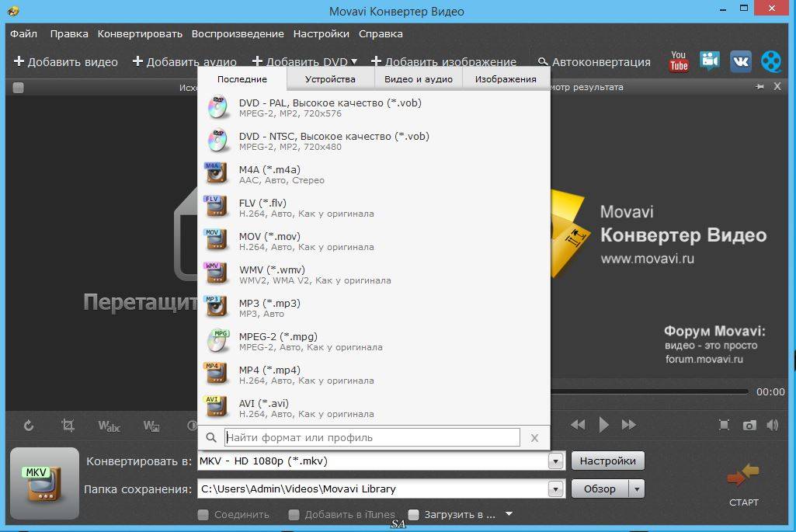Open the Настройки menu
The height and width of the screenshot is (532, 796).
[x=322, y=33]
